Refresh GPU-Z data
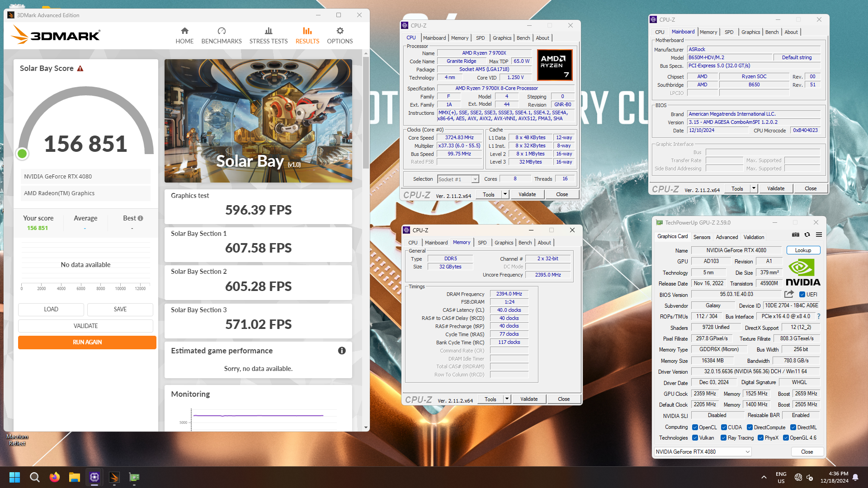This screenshot has height=488, width=868. click(807, 235)
